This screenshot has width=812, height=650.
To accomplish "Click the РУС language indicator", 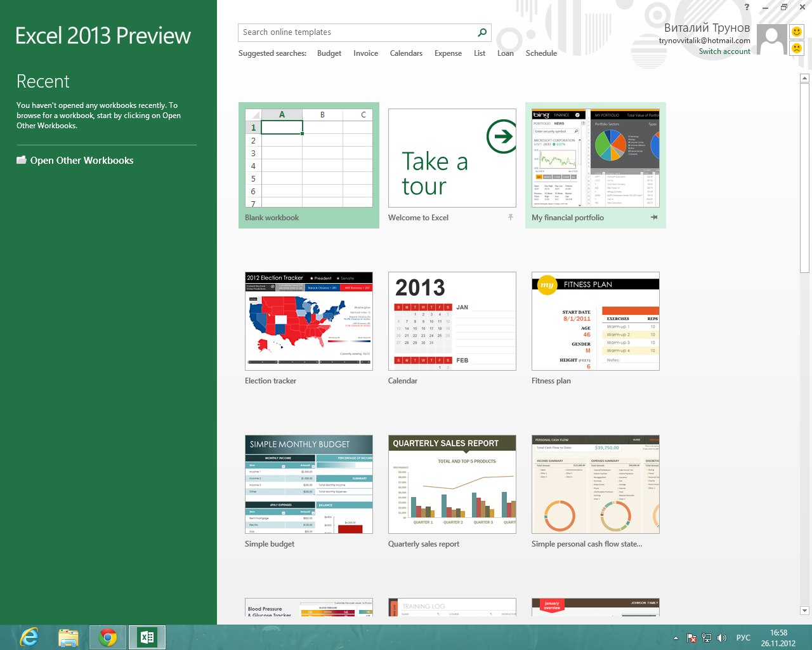I will [x=743, y=638].
